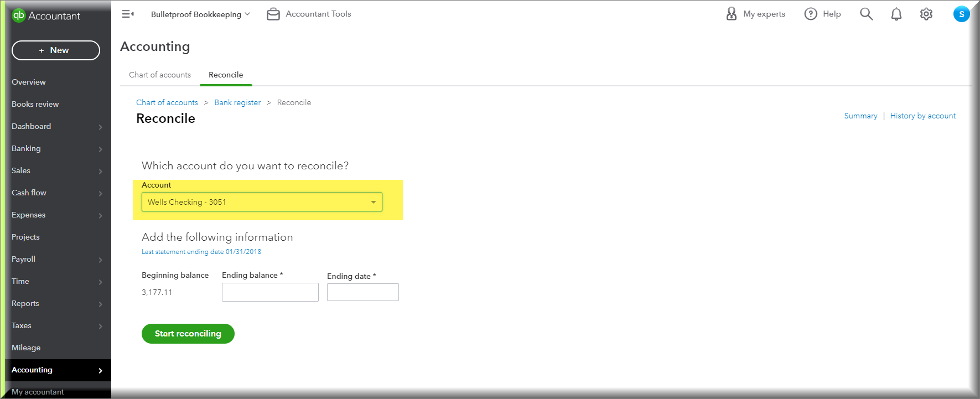Open Projects in the sidebar

[x=25, y=237]
